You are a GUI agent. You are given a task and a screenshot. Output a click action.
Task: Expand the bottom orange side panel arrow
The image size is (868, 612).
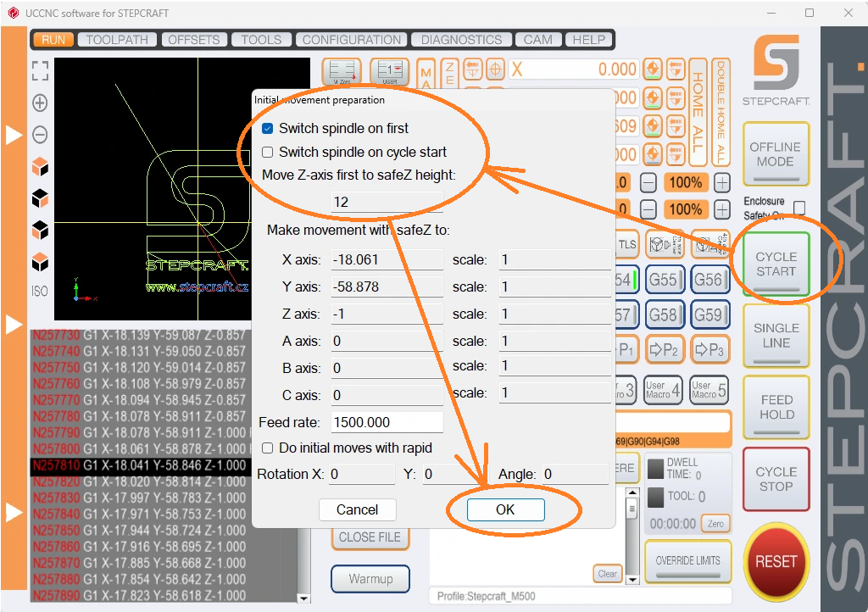[14, 512]
